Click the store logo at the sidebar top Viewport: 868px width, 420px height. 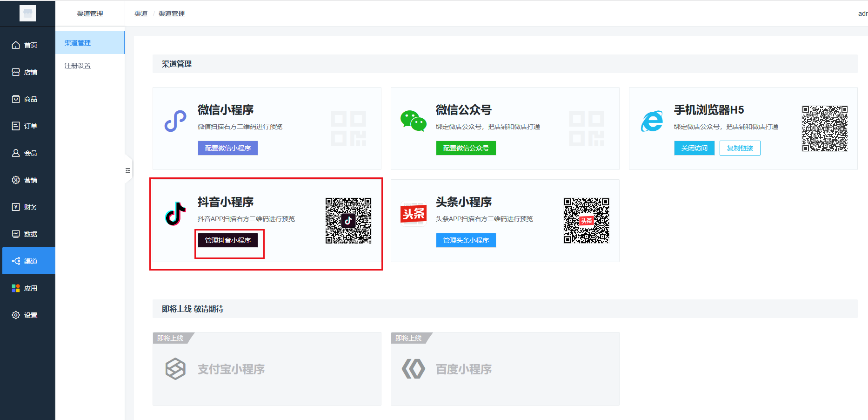pyautogui.click(x=27, y=13)
